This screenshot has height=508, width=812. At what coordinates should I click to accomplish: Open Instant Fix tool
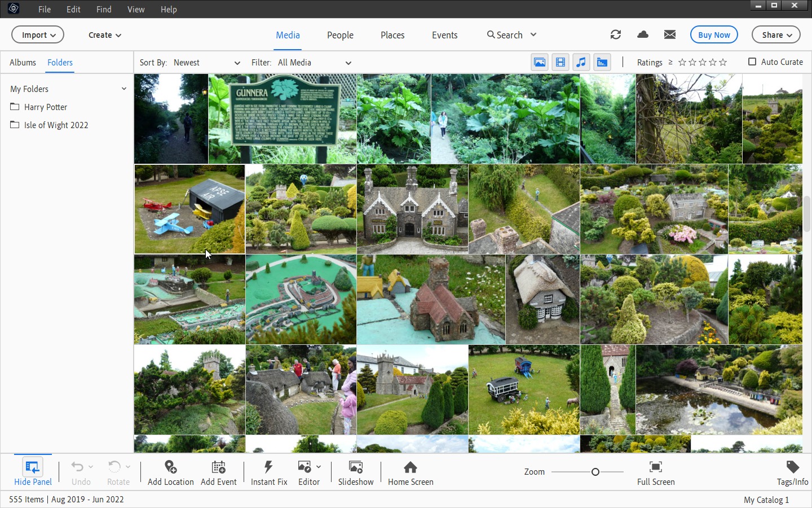tap(269, 472)
